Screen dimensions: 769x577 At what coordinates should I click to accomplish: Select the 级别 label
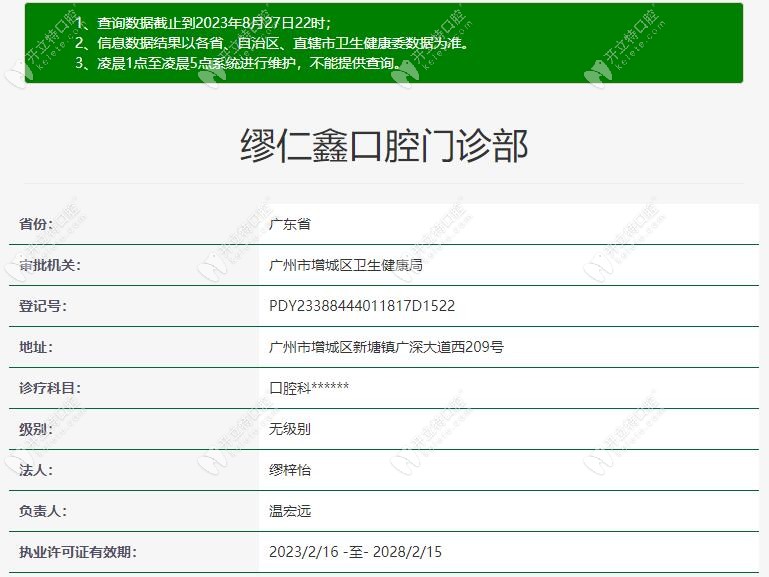pyautogui.click(x=36, y=429)
